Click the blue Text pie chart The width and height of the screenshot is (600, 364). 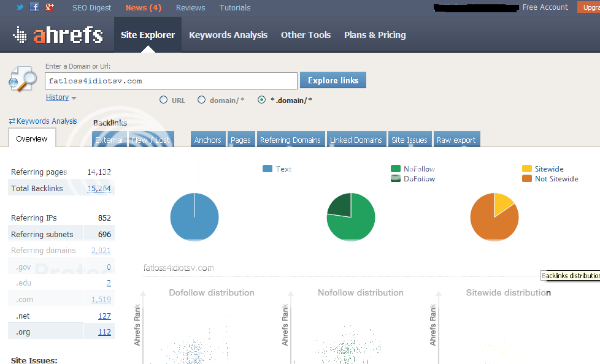click(194, 217)
